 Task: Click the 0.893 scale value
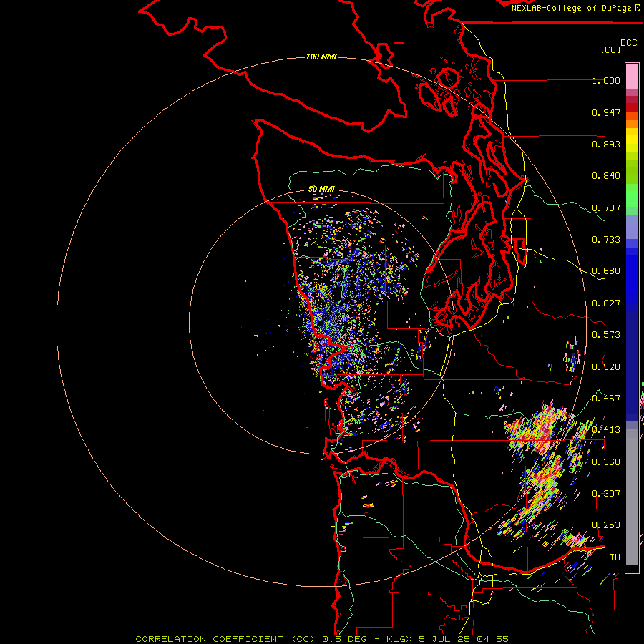click(x=606, y=144)
